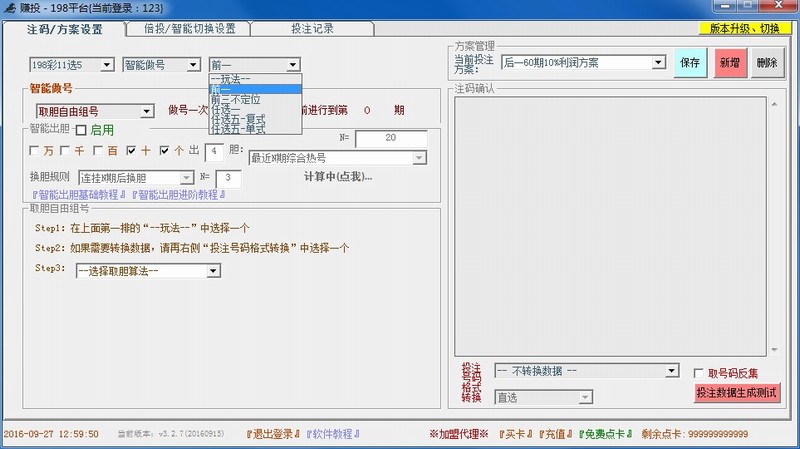Click the N= input field showing 20

390,138
